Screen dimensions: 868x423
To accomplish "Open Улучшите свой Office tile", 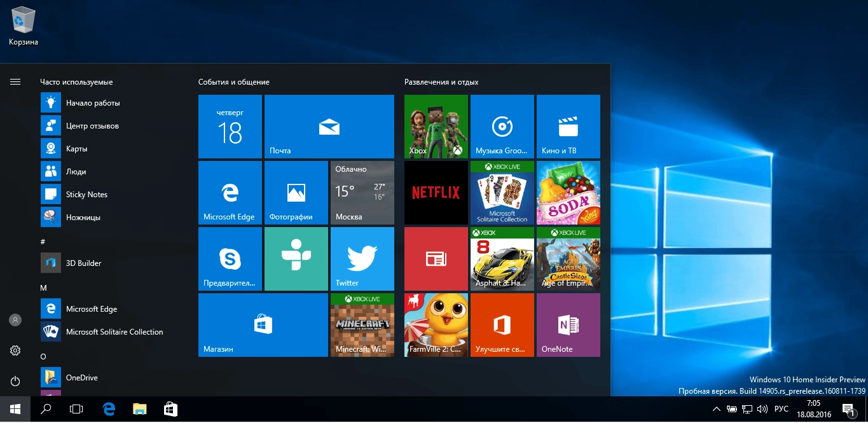I will tap(502, 325).
